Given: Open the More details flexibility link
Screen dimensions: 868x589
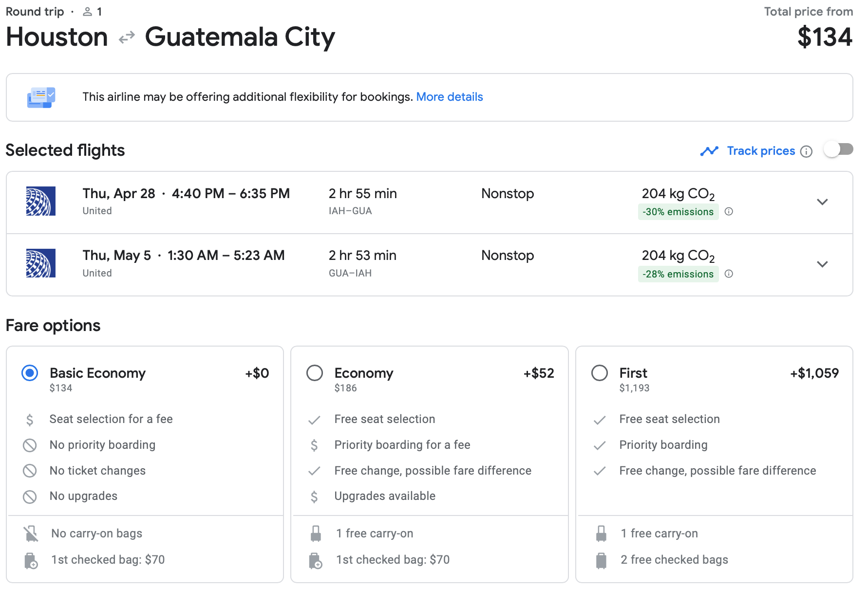Looking at the screenshot, I should point(449,97).
